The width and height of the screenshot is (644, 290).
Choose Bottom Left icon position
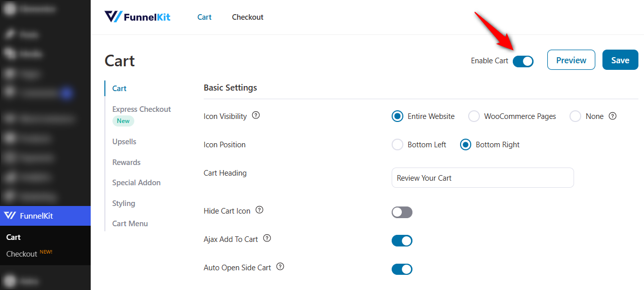(397, 145)
